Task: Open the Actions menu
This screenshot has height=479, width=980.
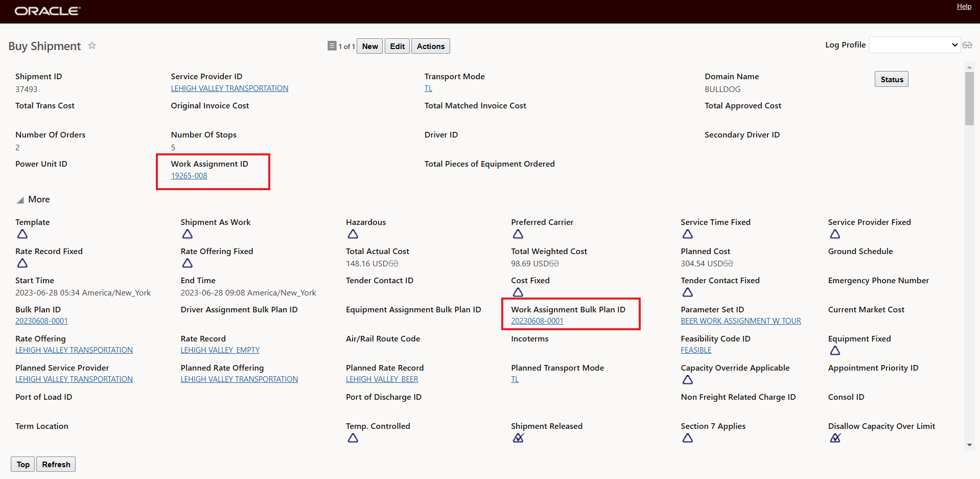Action: click(x=431, y=46)
